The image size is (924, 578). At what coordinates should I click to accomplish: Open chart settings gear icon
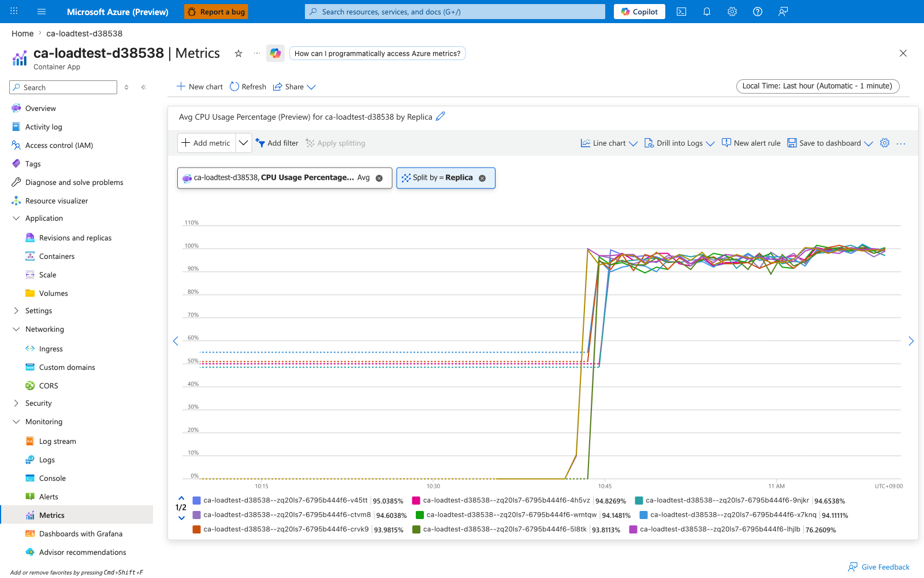[885, 143]
